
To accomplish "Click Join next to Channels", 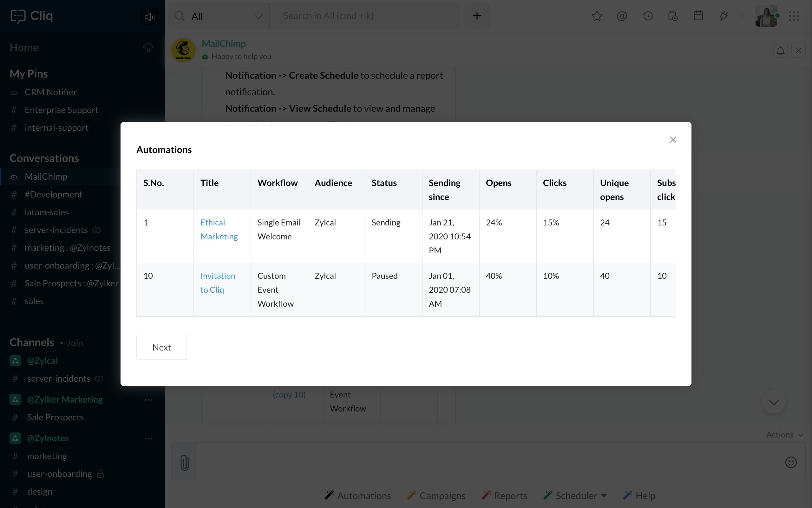I will pos(75,343).
